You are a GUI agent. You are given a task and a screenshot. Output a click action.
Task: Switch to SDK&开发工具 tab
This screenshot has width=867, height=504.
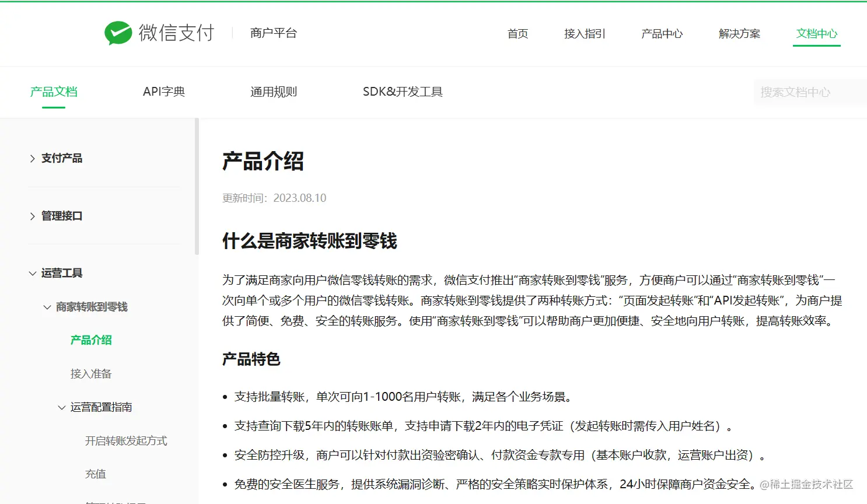point(403,92)
